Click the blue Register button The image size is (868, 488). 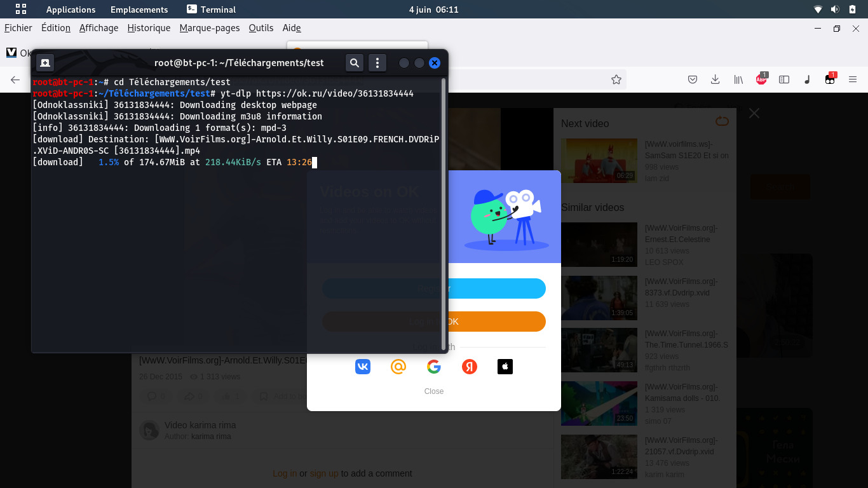(x=434, y=288)
